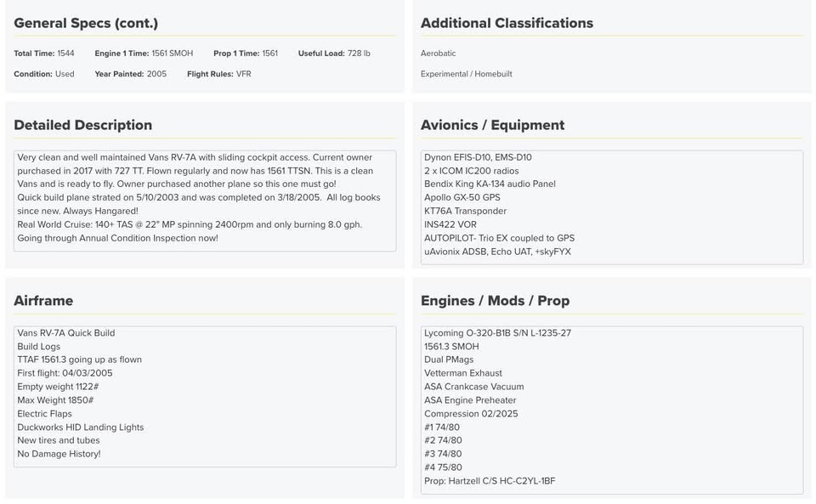Screen dimensions: 816x504
Task: Select the 'Additional Classifications' heading
Action: (507, 24)
